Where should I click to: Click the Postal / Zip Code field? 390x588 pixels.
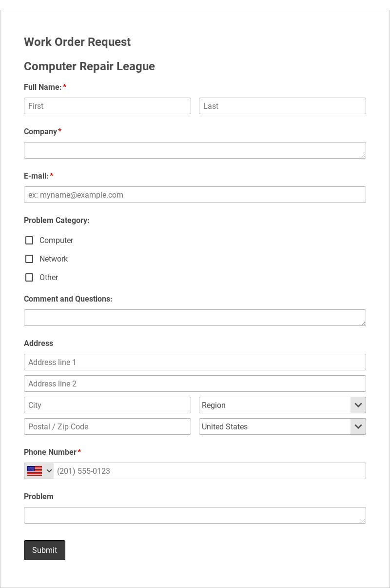coord(107,426)
